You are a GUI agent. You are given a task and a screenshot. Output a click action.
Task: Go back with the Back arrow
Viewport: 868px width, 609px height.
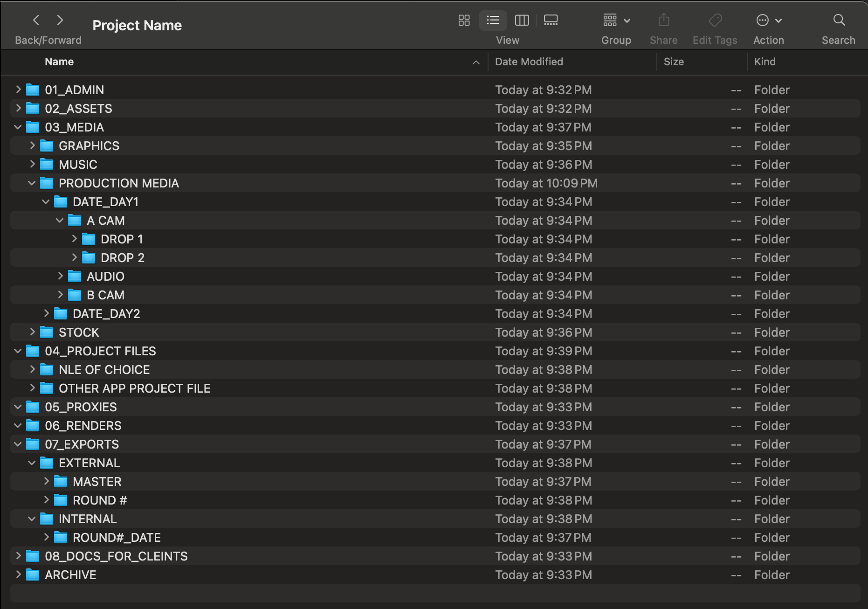(x=36, y=20)
